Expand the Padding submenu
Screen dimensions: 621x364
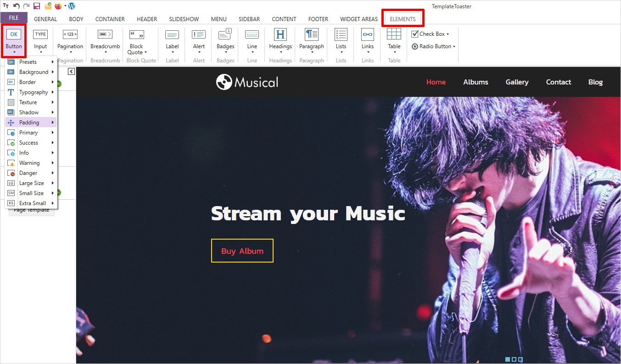pos(31,123)
